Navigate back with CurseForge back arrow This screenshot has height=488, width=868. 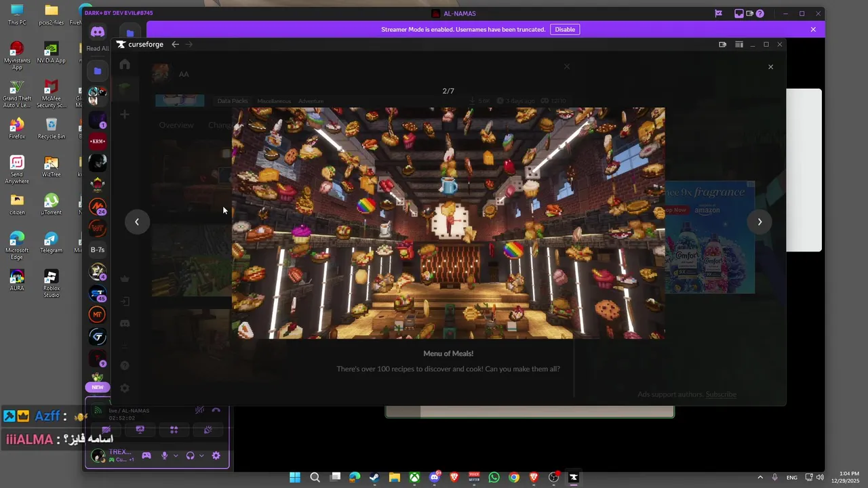175,44
